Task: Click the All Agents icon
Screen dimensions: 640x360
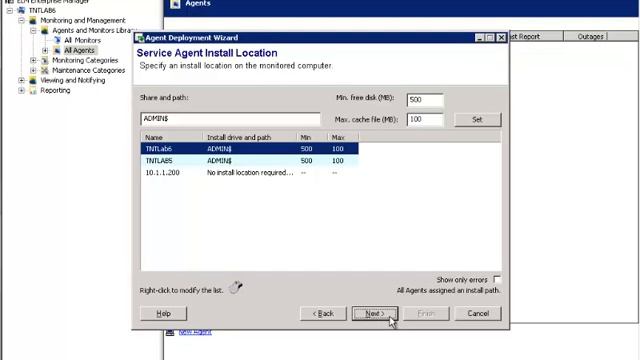Action: point(57,50)
